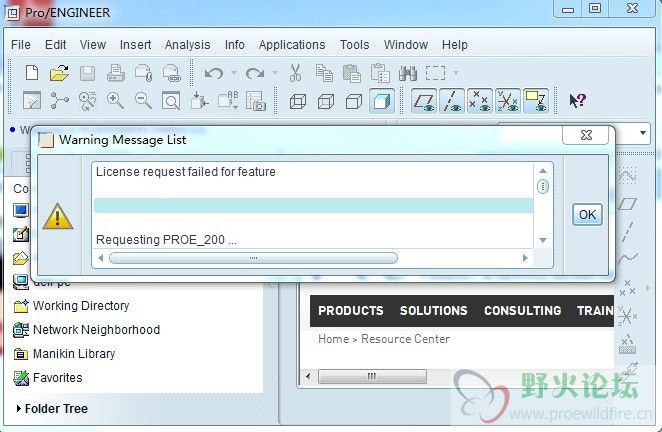Select the Wireframe display icon

298,101
